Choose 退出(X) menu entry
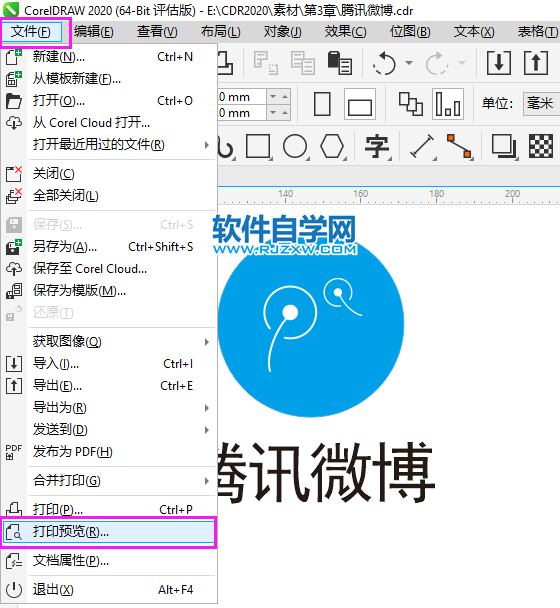 109,590
